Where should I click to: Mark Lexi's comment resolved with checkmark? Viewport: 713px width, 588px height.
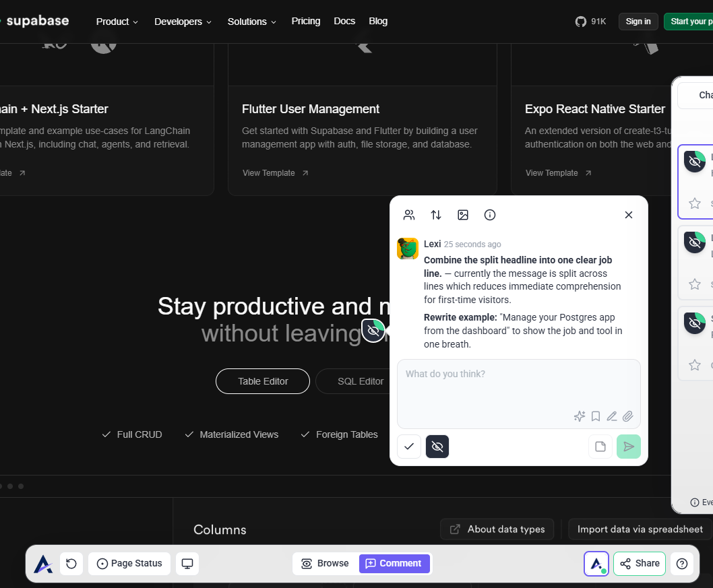point(409,447)
